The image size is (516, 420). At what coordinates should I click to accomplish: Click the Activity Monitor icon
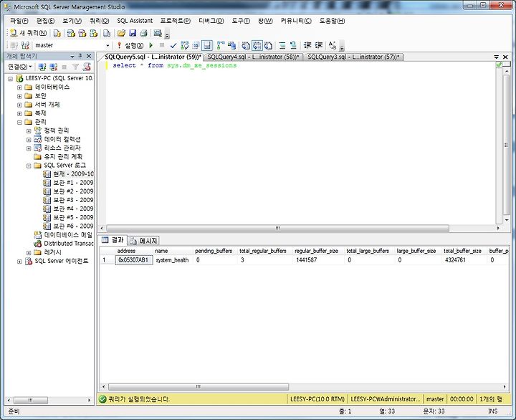158,33
